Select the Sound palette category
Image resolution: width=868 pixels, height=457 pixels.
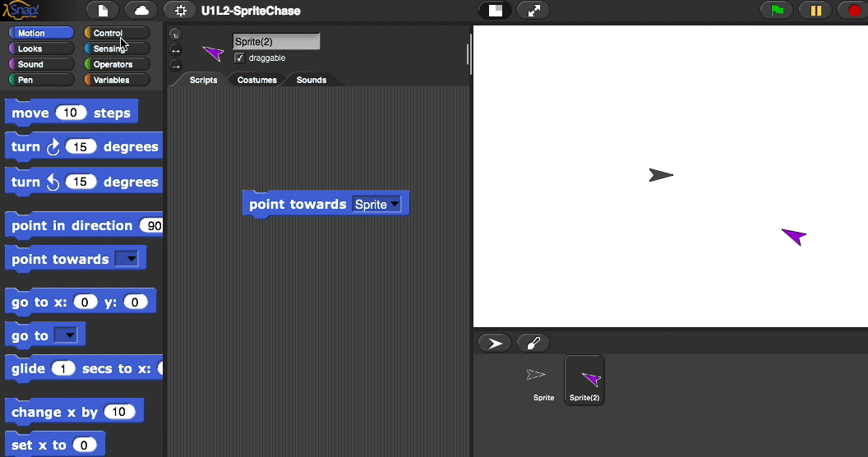click(42, 64)
